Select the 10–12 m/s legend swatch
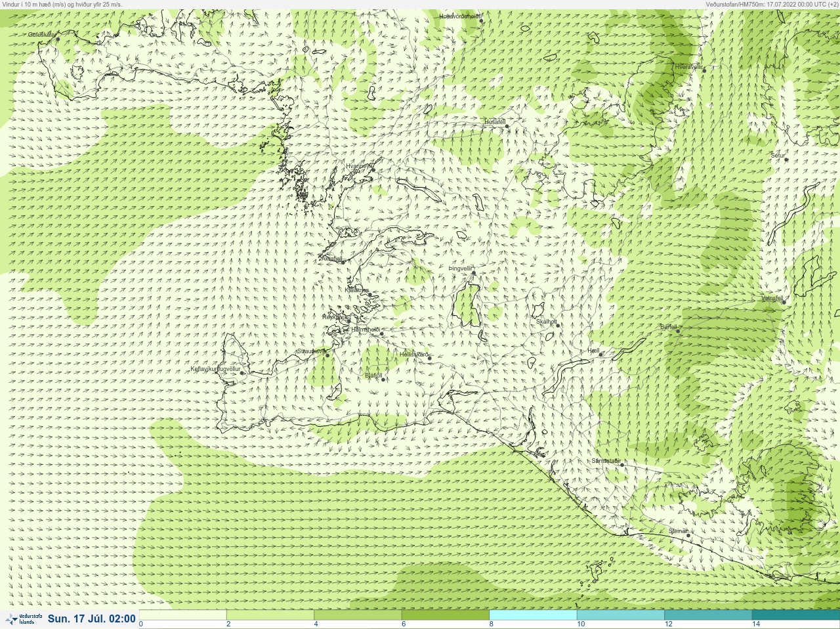The image size is (840, 629). pyautogui.click(x=620, y=615)
